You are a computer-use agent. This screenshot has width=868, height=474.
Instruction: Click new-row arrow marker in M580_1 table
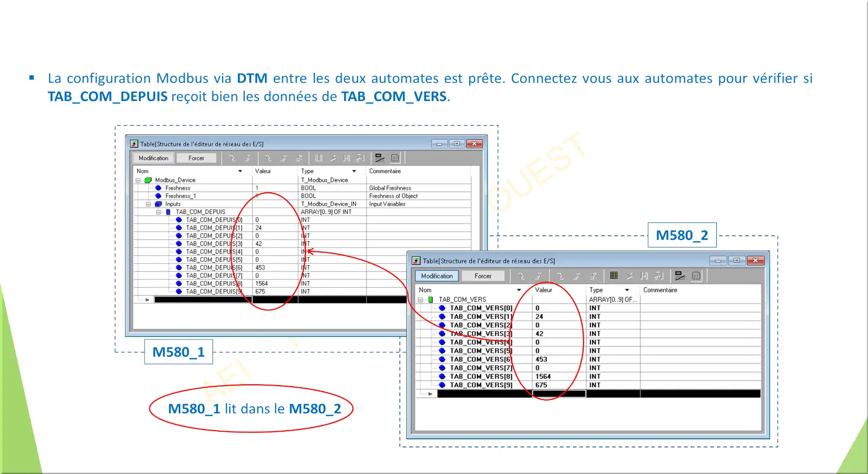click(147, 300)
